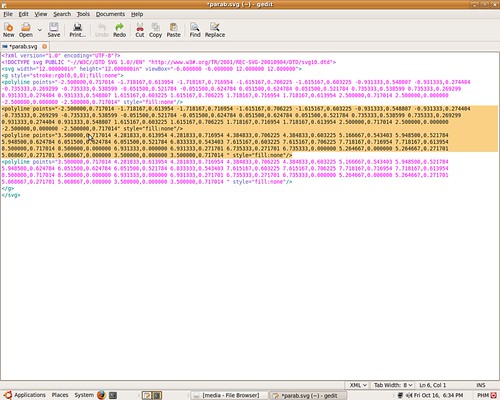Click the network monitor tray icon
This screenshot has width=500, height=400.
(x=400, y=395)
